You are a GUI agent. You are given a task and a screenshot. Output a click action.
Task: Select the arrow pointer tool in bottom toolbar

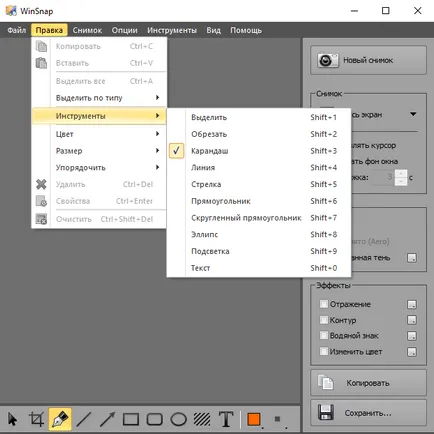(13, 419)
